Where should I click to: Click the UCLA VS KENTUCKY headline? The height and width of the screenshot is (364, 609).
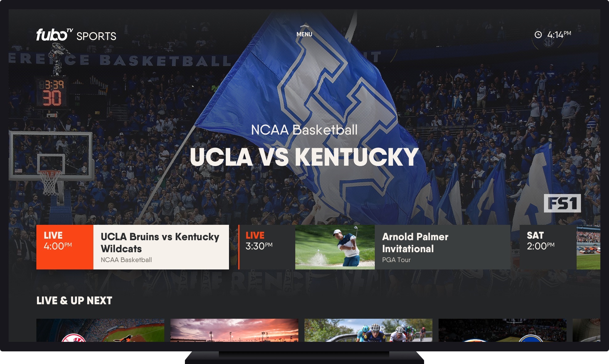point(304,157)
